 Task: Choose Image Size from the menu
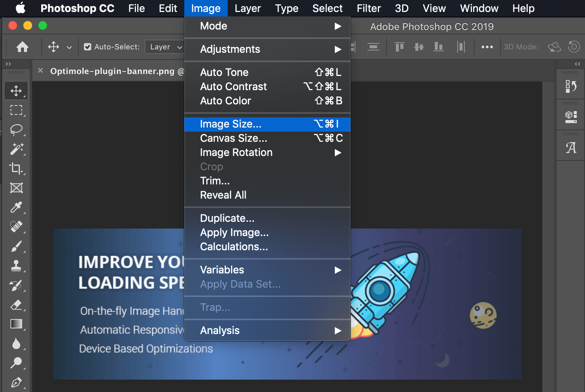coord(267,124)
